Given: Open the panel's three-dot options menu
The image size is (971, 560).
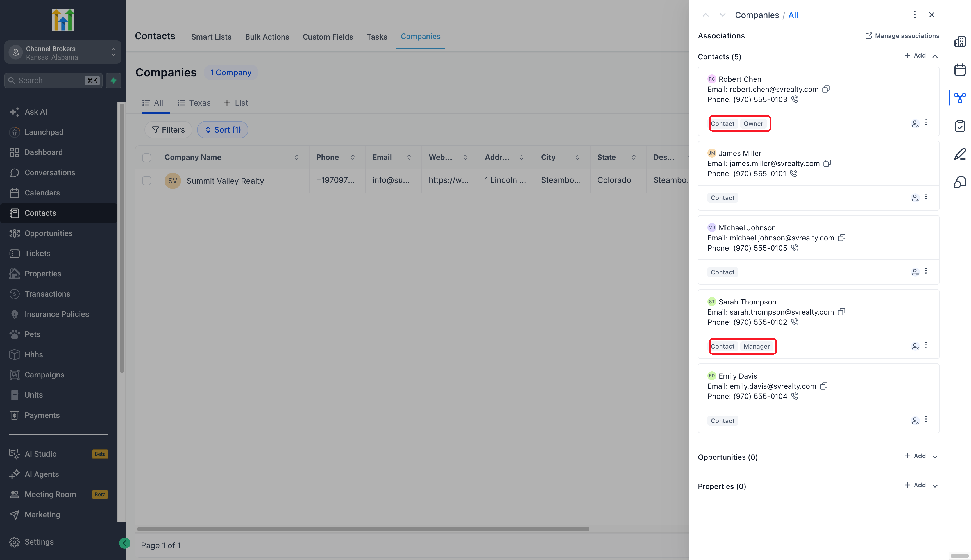Looking at the screenshot, I should pyautogui.click(x=915, y=15).
